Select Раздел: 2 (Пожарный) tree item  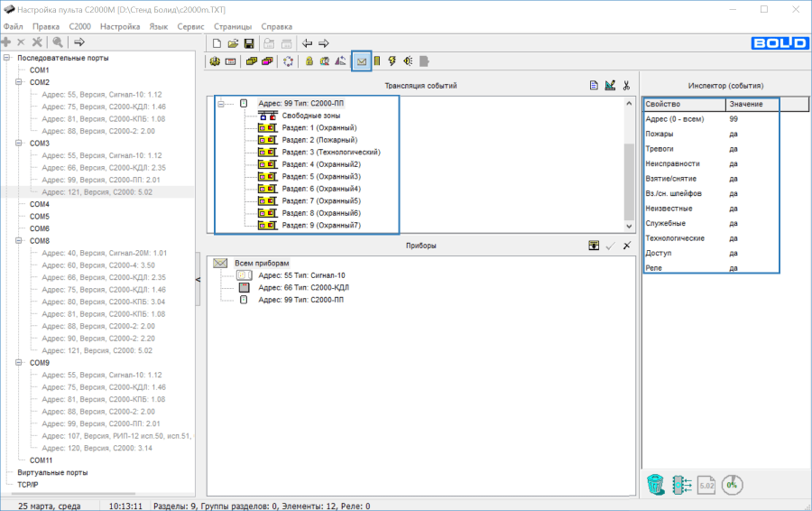tap(319, 140)
